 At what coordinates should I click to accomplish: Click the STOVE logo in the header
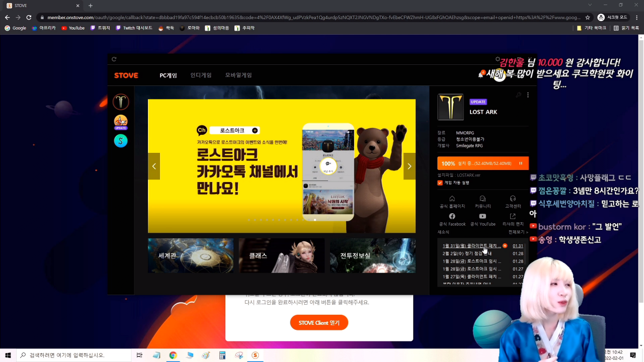[126, 75]
